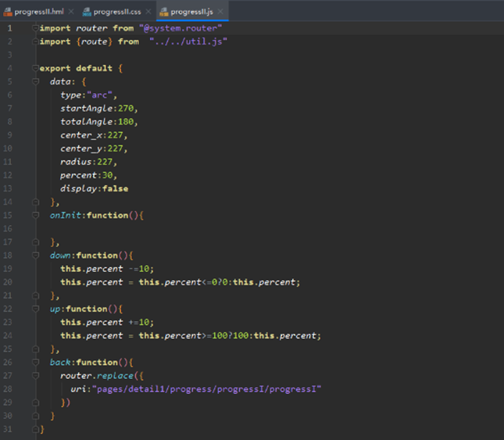
Task: Click line number 16 in the gutter
Action: (x=8, y=228)
